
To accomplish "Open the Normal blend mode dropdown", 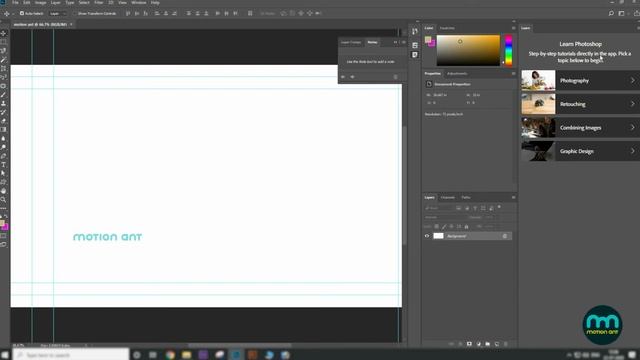I will [445, 217].
